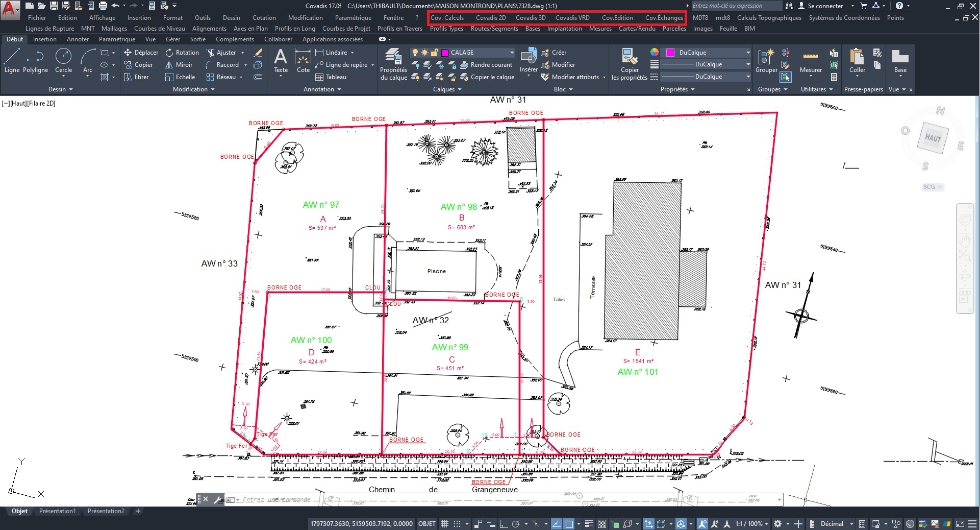980x530 pixels.
Task: Select the Texte annotation tool
Action: tap(281, 61)
